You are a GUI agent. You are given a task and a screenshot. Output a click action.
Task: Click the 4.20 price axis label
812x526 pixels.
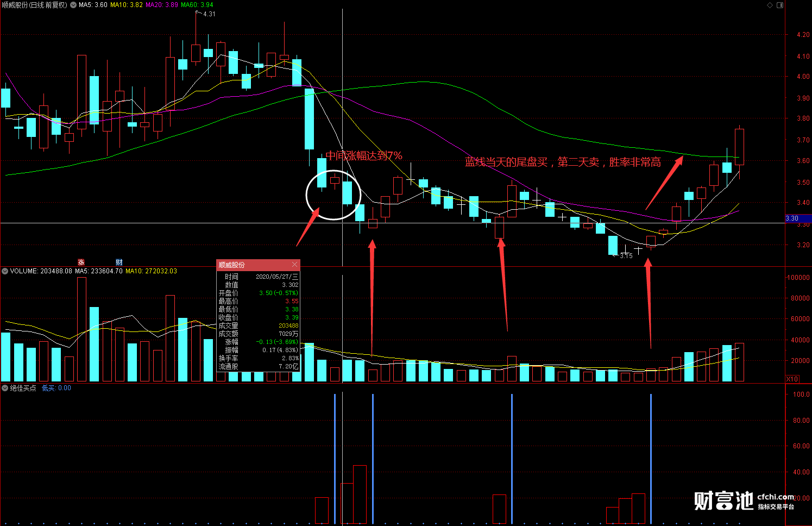pos(803,35)
